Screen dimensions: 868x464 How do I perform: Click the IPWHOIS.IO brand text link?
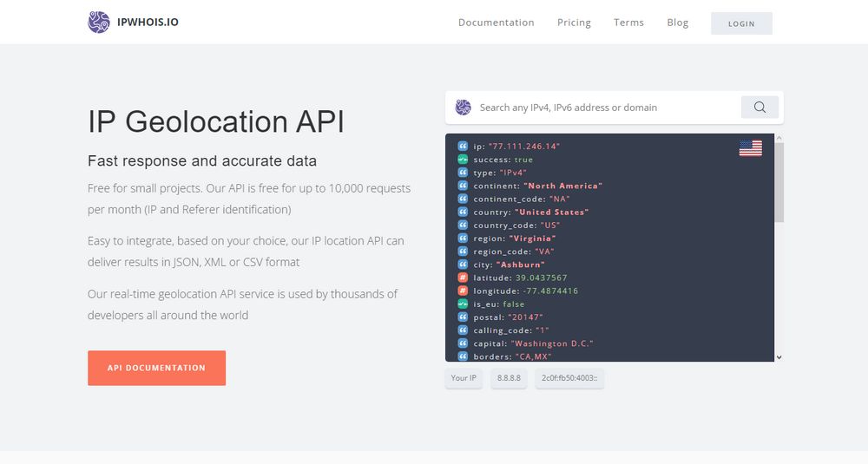[x=148, y=23]
